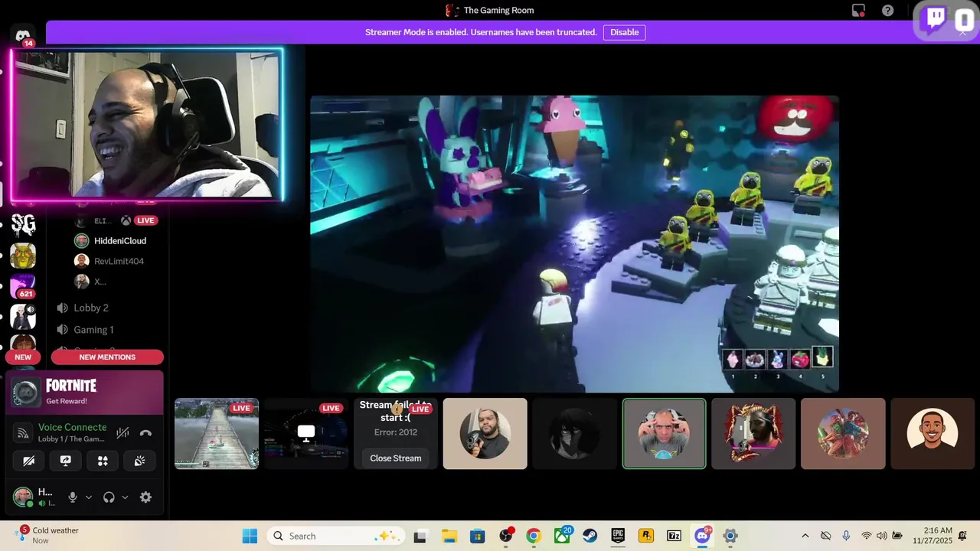The image size is (980, 551).
Task: Select cartoon smiling man avatar tile
Action: (933, 434)
